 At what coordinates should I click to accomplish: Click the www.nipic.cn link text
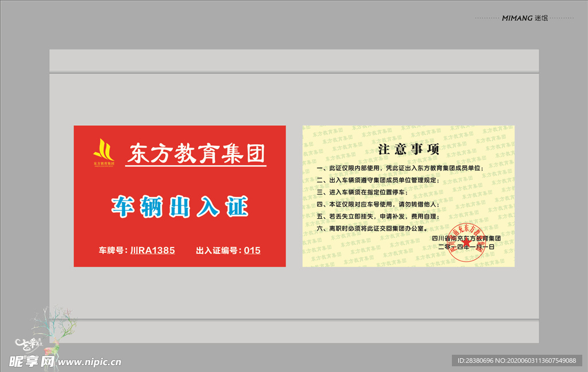(89, 362)
